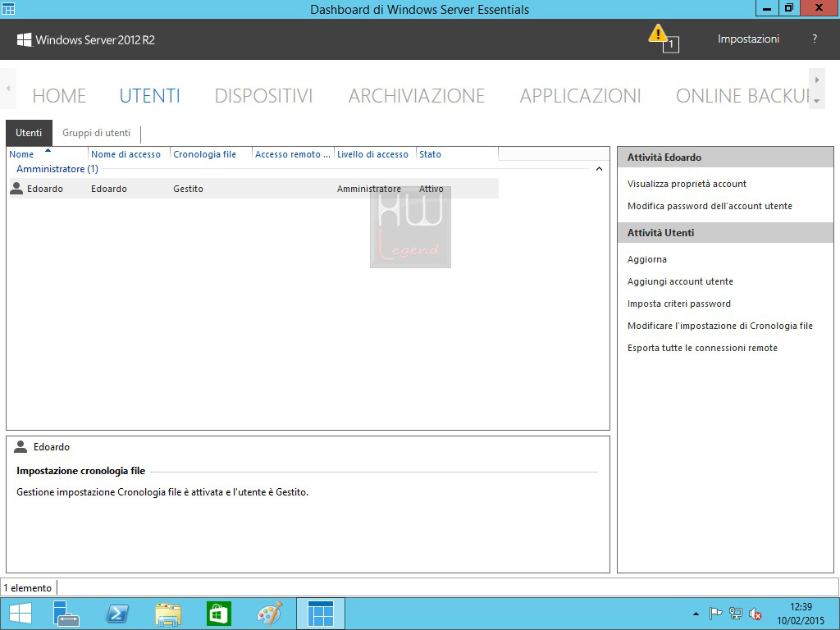Sort by the Accesso remoto column
840x630 pixels.
(293, 154)
